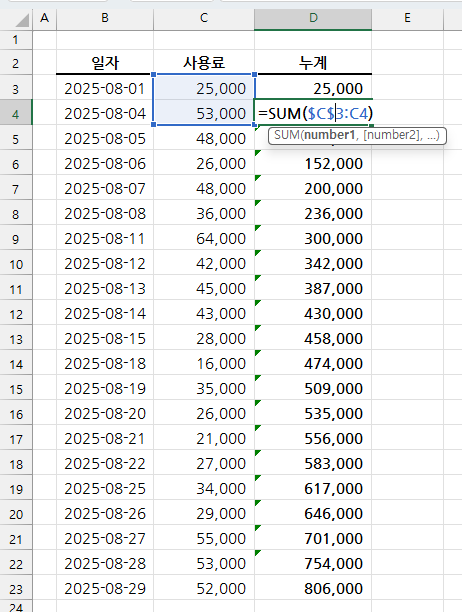Click usage fee 55,000 cell
This screenshot has width=462, height=612.
click(204, 538)
